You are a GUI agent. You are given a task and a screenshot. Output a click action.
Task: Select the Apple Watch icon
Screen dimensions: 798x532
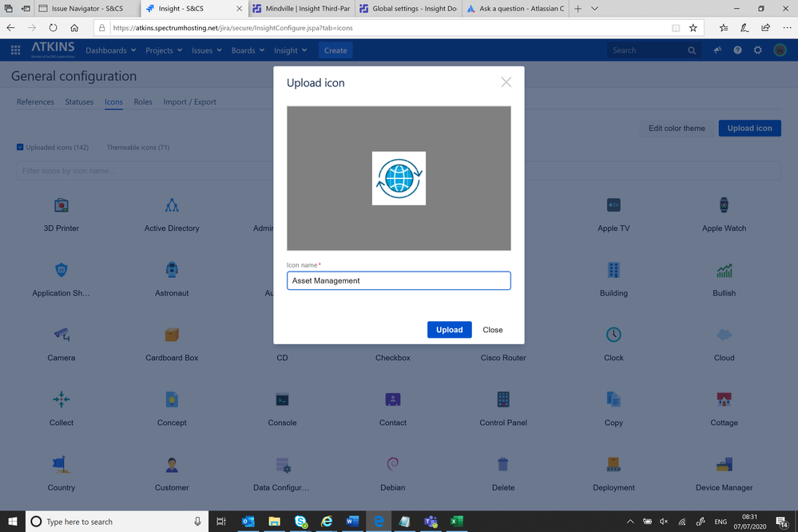point(724,205)
